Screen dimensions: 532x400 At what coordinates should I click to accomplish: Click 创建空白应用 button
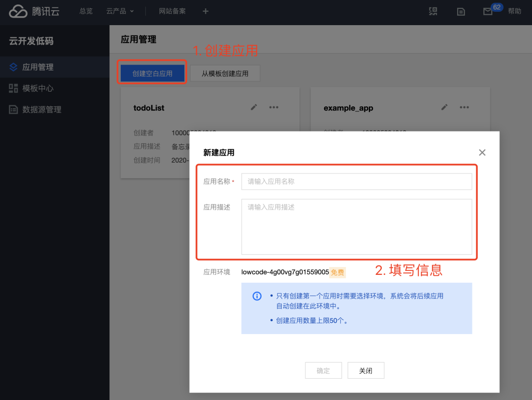[152, 73]
